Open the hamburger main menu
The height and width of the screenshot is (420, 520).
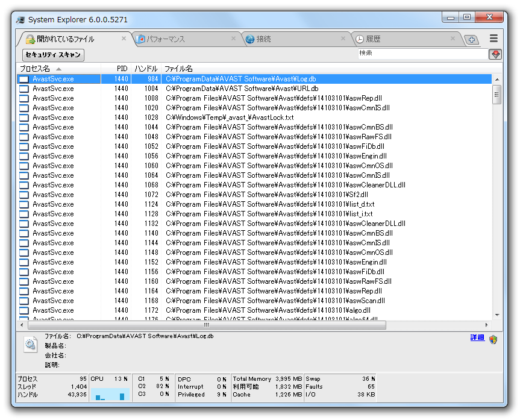click(493, 39)
